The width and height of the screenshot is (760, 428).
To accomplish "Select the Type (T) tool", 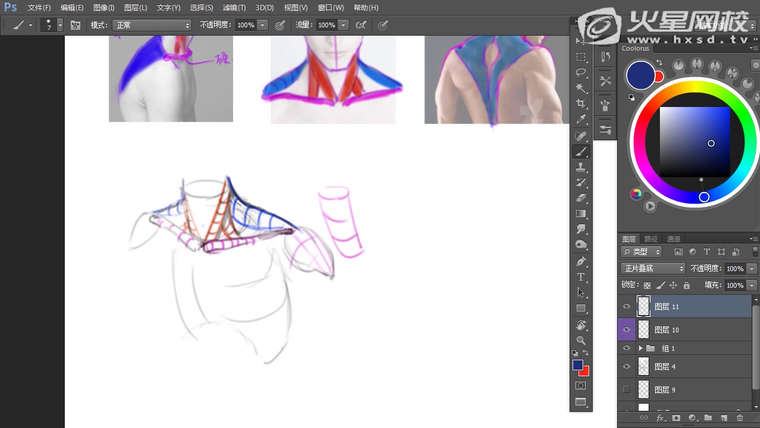I will [x=581, y=277].
